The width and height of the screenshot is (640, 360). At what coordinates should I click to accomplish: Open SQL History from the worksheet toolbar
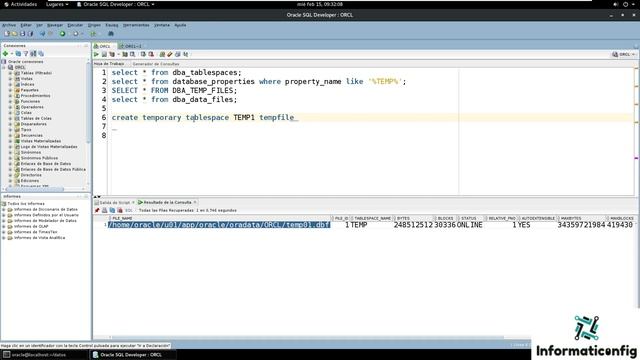[178, 54]
